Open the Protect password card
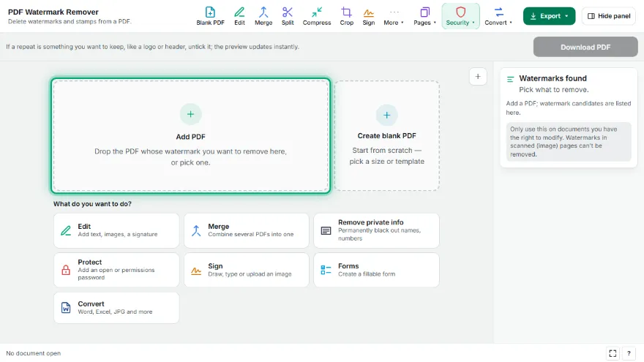 pyautogui.click(x=116, y=270)
